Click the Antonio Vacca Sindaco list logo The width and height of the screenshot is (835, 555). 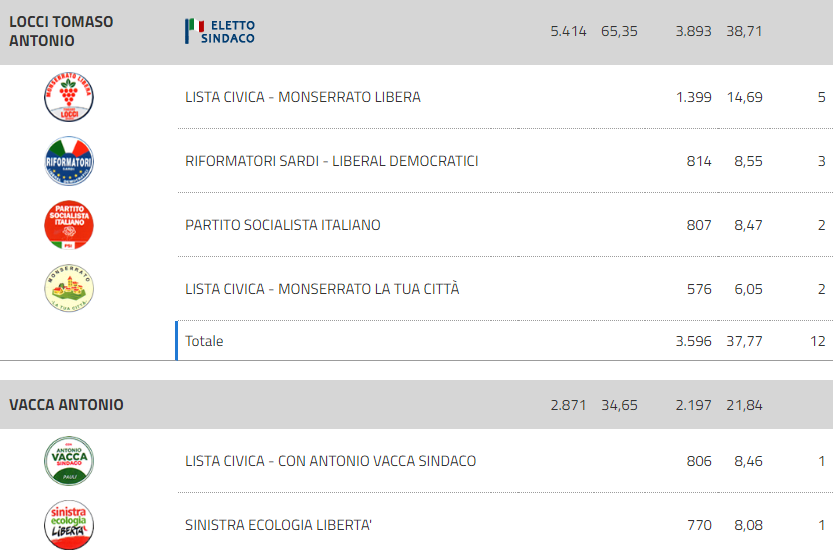69,461
